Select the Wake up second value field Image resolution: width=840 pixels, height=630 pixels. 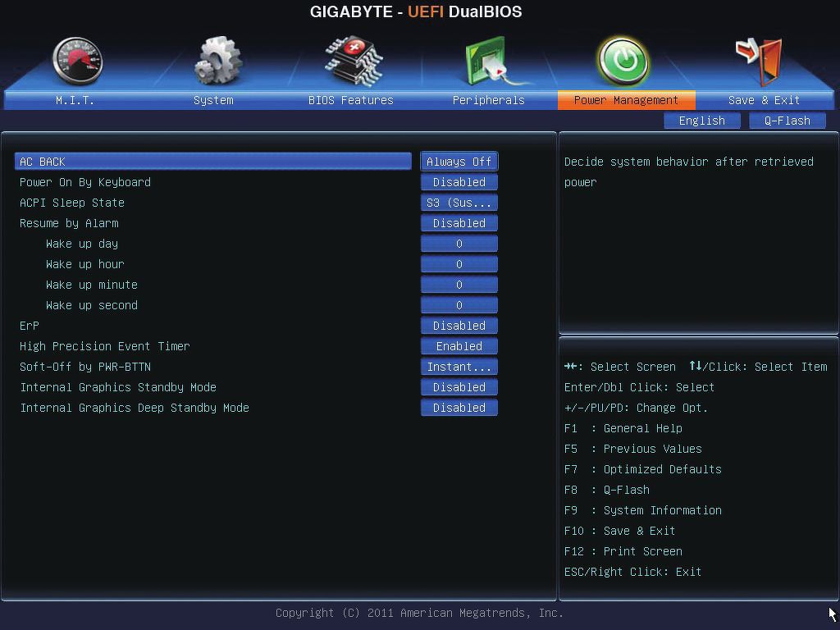459,305
